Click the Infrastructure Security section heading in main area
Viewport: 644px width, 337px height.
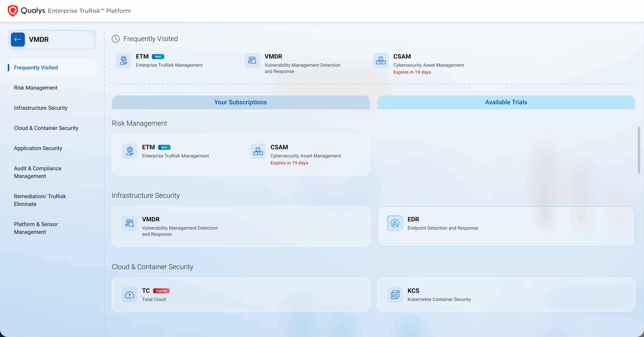146,196
